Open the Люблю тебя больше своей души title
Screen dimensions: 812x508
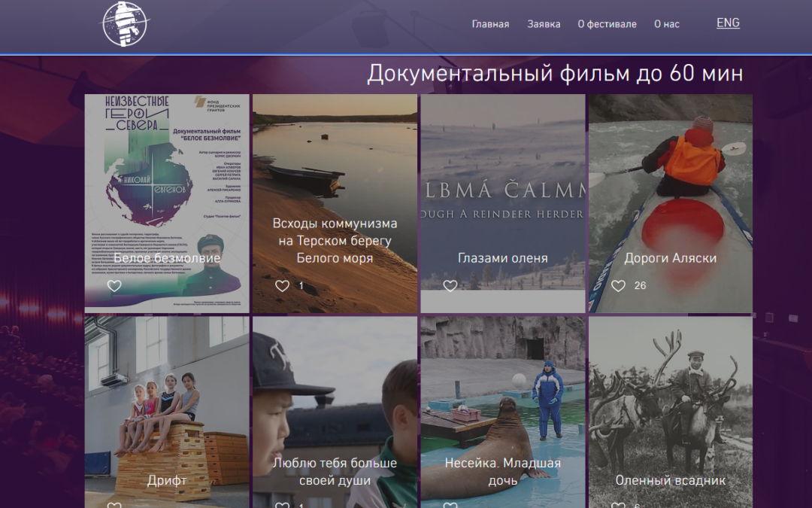pos(335,472)
